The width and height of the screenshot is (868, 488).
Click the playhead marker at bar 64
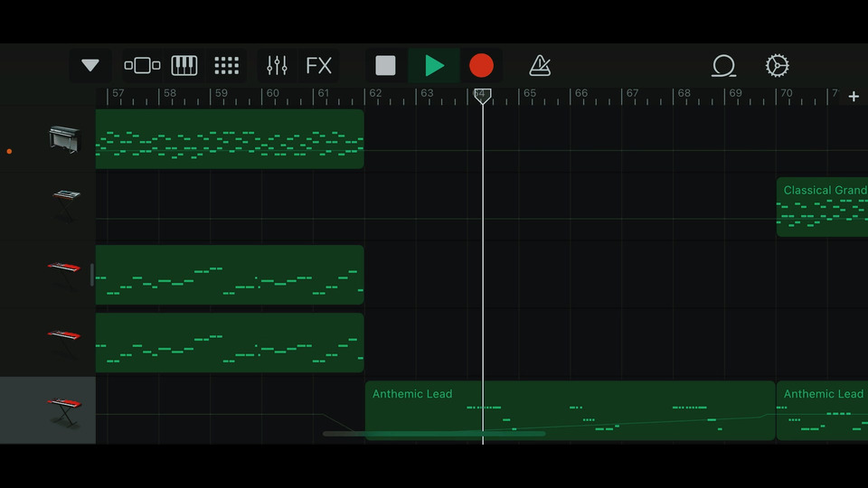(x=482, y=97)
